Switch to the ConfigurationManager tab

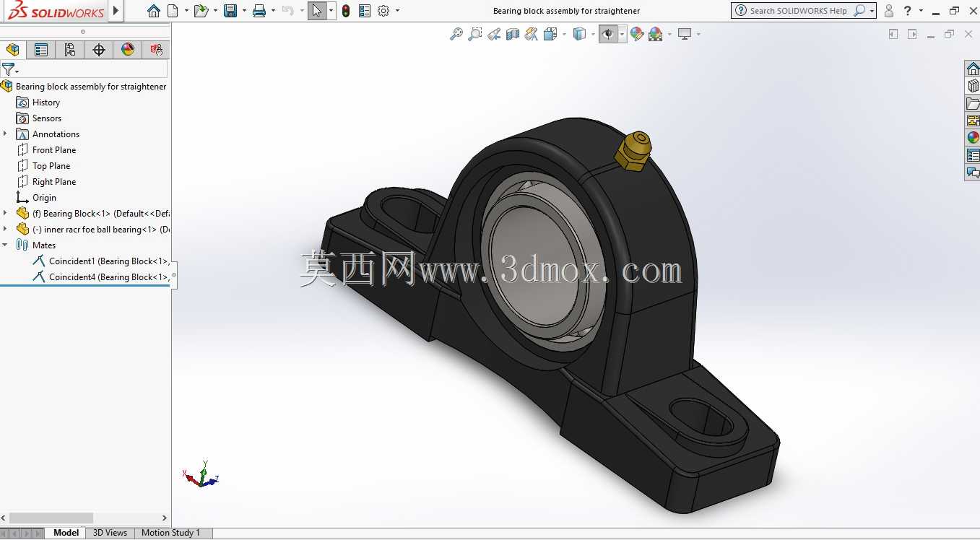coord(70,50)
